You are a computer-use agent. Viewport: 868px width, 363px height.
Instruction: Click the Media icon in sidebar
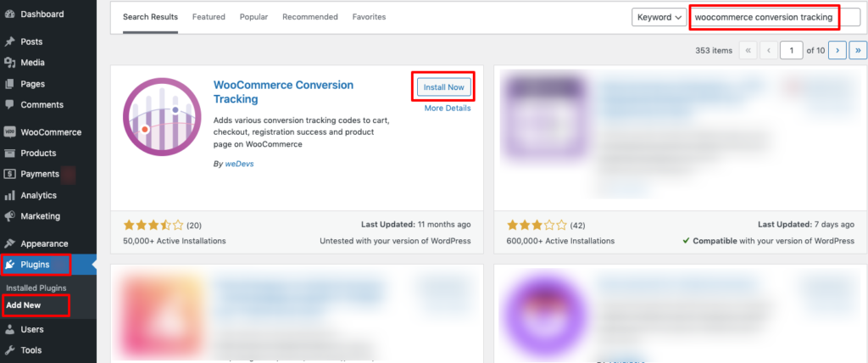point(9,63)
